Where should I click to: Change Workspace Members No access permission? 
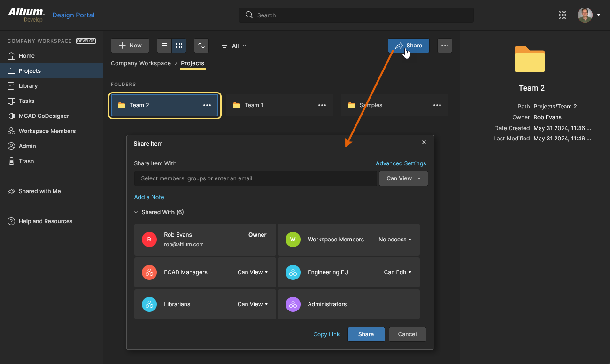click(x=395, y=240)
